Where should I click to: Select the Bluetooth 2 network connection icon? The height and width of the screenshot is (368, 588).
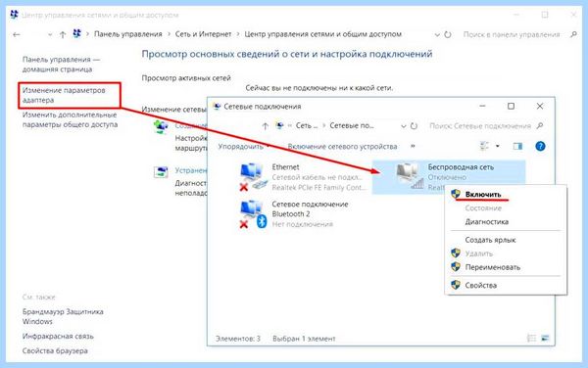coord(254,214)
